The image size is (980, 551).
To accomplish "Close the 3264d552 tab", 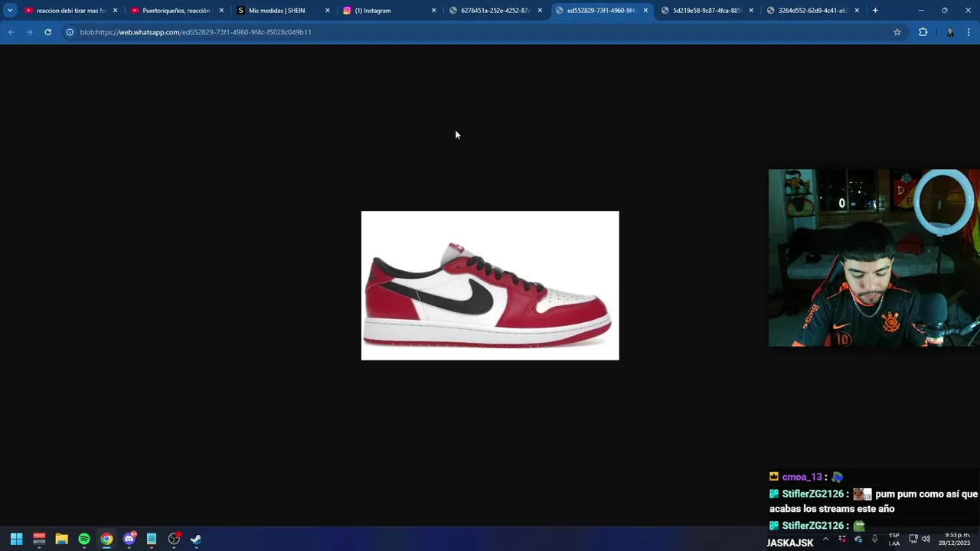I will tap(857, 11).
